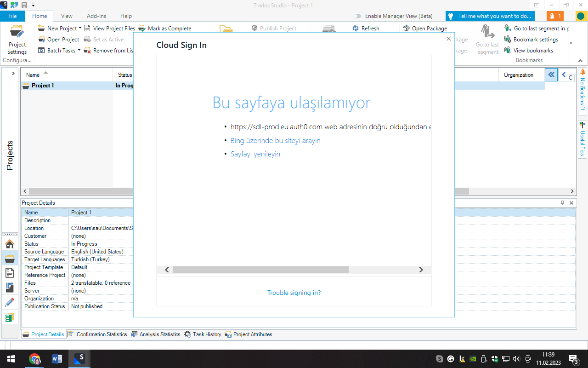Expand the Batch Tasks dropdown arrow
588x368 pixels.
click(79, 51)
